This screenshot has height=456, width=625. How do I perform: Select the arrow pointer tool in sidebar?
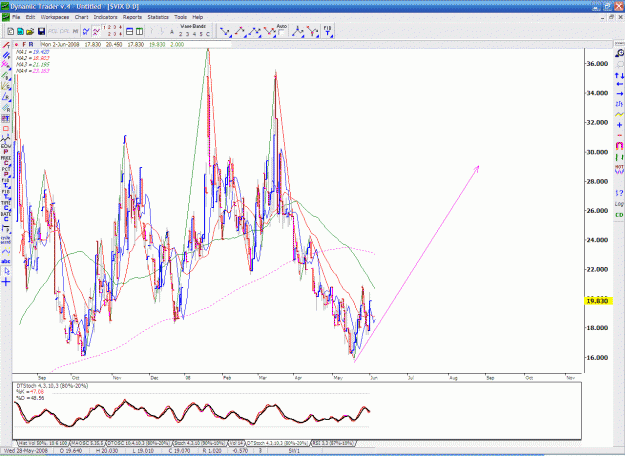click(6, 271)
